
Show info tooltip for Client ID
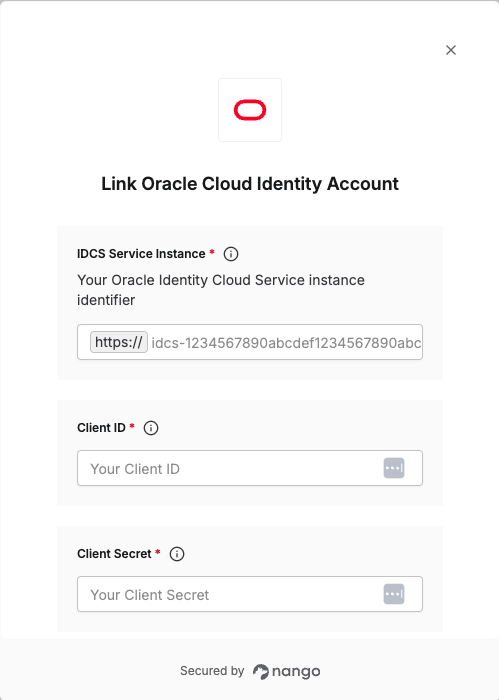(151, 428)
